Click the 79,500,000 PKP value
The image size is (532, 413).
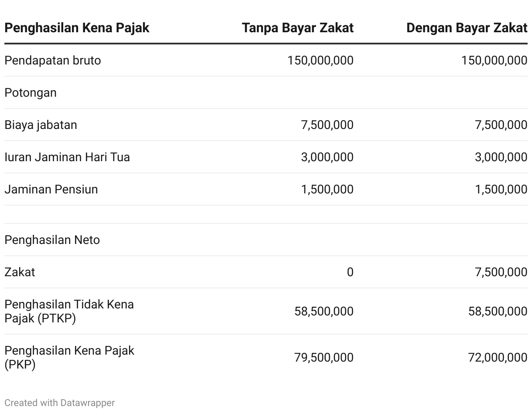click(x=324, y=357)
